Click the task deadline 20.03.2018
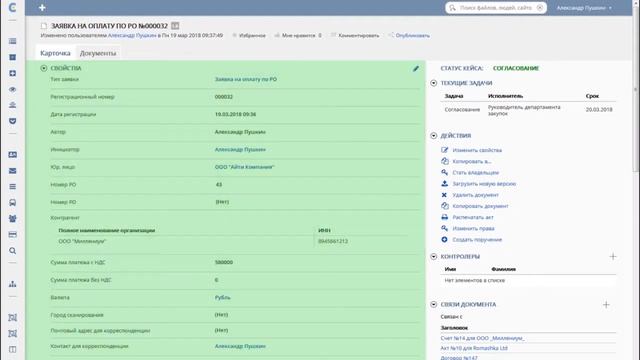Viewport: 640px width, 360px height. 599,110
